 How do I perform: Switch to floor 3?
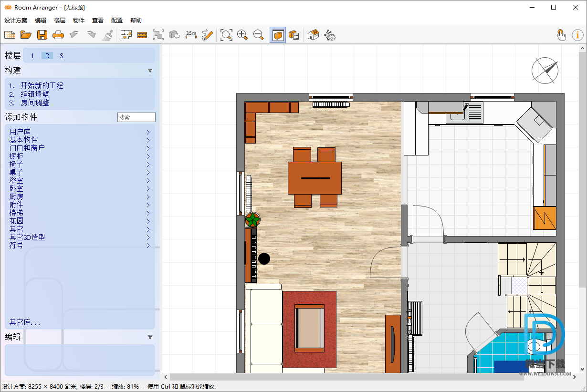coord(62,56)
